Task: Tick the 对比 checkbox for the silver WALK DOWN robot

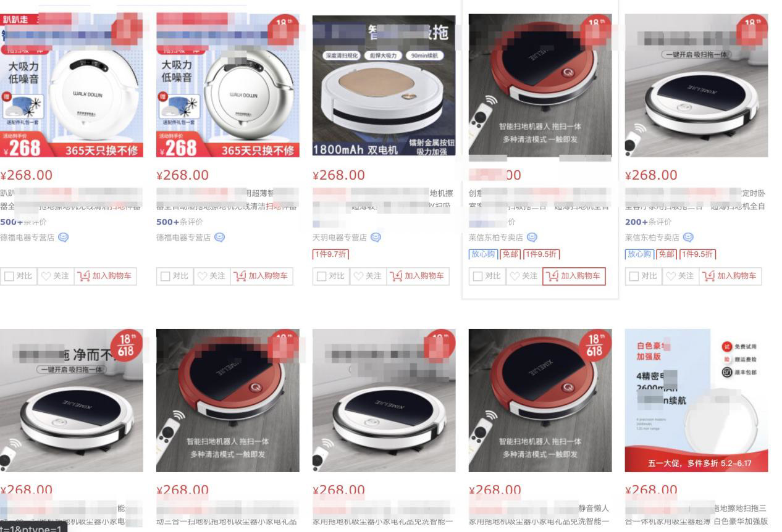Action: coord(166,276)
